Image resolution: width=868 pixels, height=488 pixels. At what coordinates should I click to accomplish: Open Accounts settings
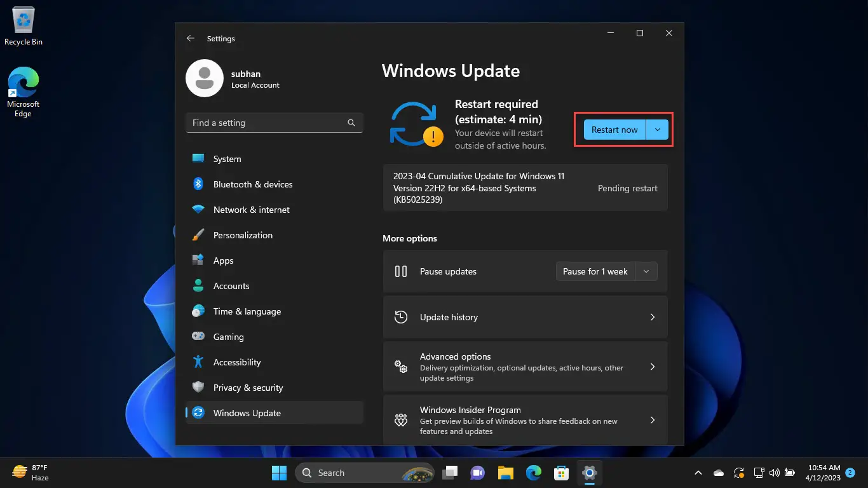coord(274,286)
